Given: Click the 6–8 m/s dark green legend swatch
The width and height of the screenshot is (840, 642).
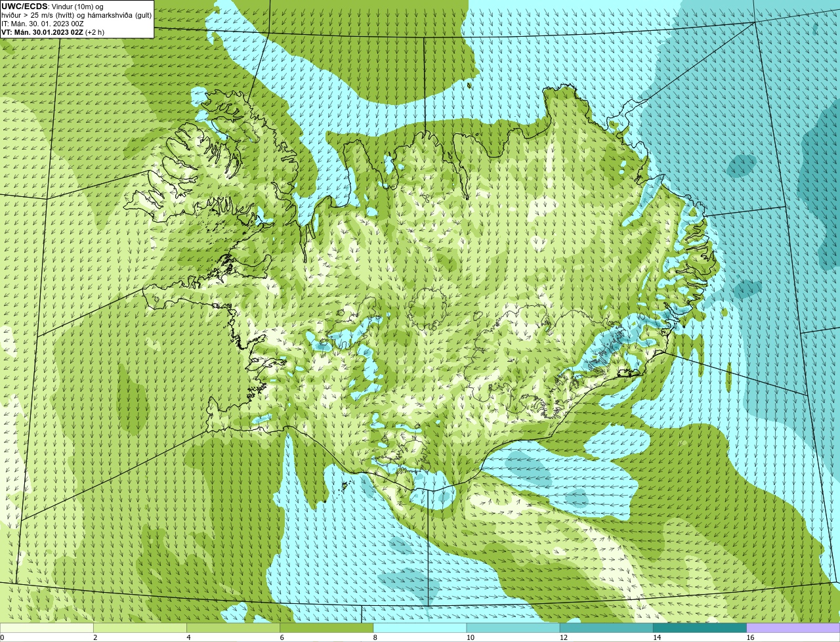Looking at the screenshot, I should point(327,628).
